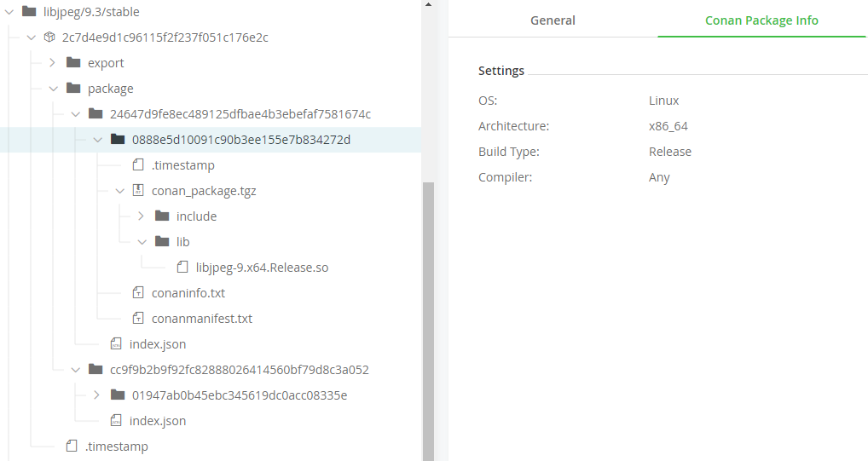
Task: Click the Build Type value Release
Action: [670, 152]
